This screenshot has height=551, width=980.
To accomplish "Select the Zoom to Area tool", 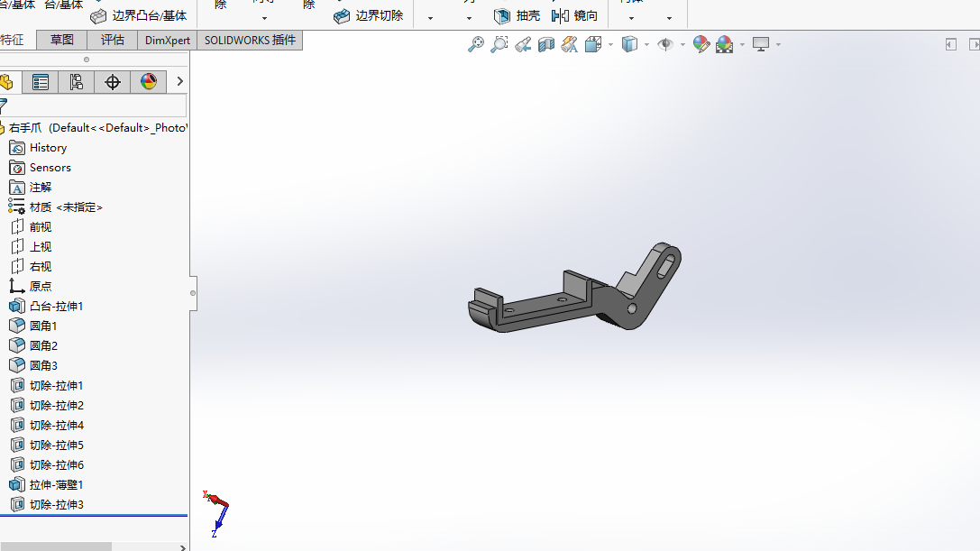I will 499,44.
